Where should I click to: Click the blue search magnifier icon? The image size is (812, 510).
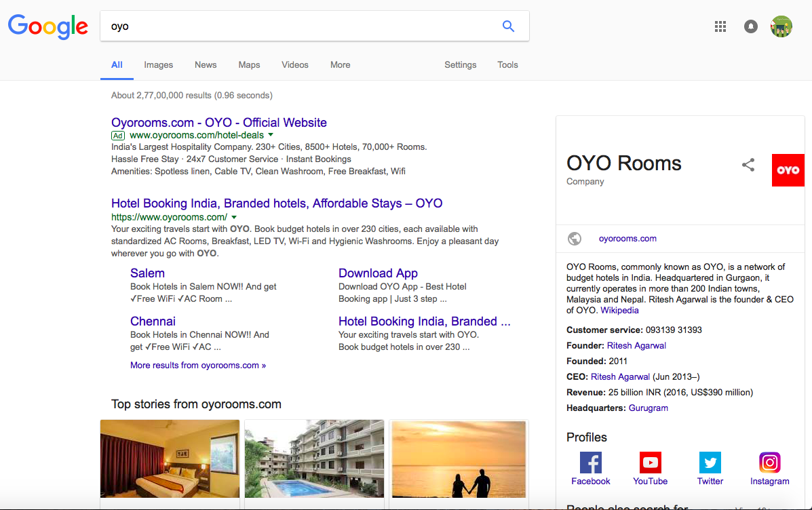[x=508, y=26]
